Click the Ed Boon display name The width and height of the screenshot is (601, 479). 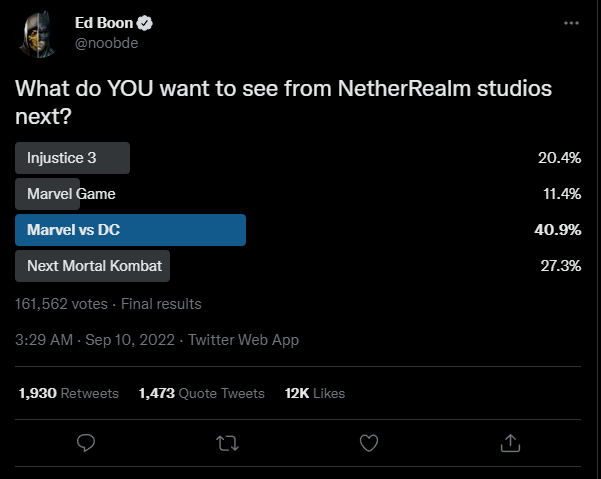[x=104, y=23]
